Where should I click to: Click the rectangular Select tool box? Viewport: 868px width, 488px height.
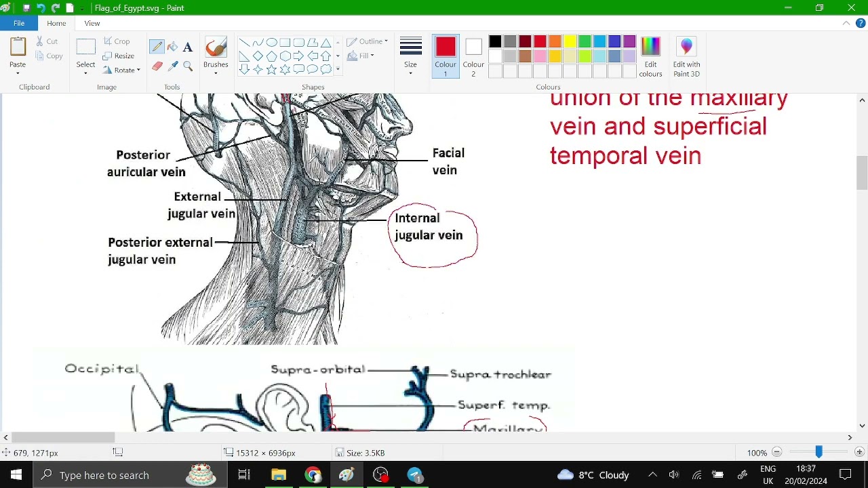click(x=85, y=47)
